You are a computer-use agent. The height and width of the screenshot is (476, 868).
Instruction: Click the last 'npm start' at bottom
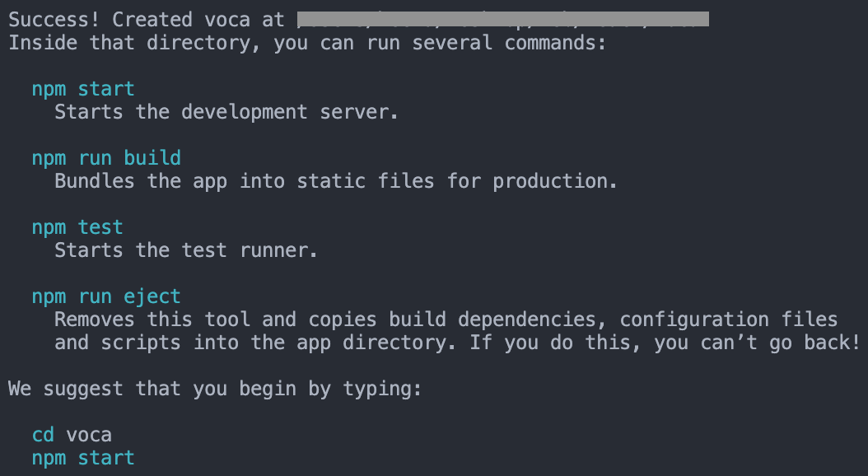pyautogui.click(x=83, y=458)
